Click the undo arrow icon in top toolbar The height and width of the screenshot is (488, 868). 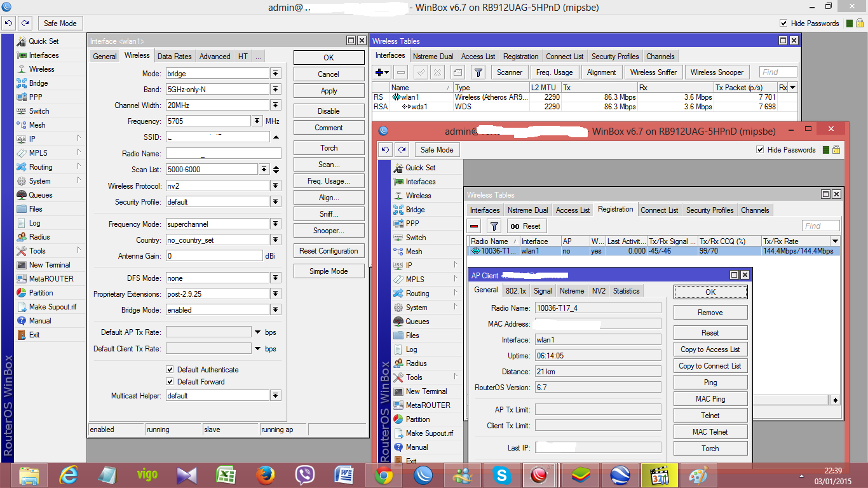click(x=8, y=24)
